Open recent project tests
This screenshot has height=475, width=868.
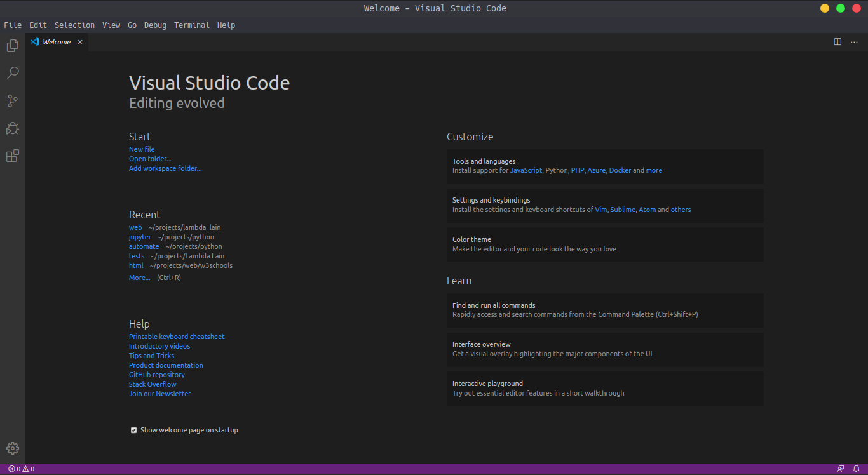click(x=137, y=256)
